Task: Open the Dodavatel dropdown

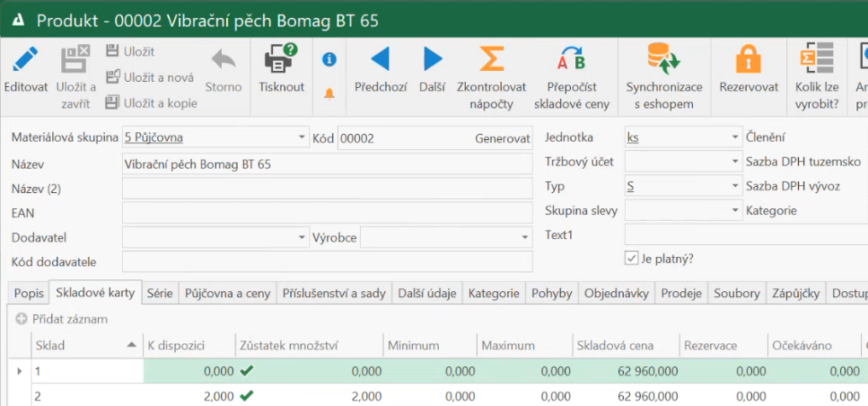Action: 302,237
